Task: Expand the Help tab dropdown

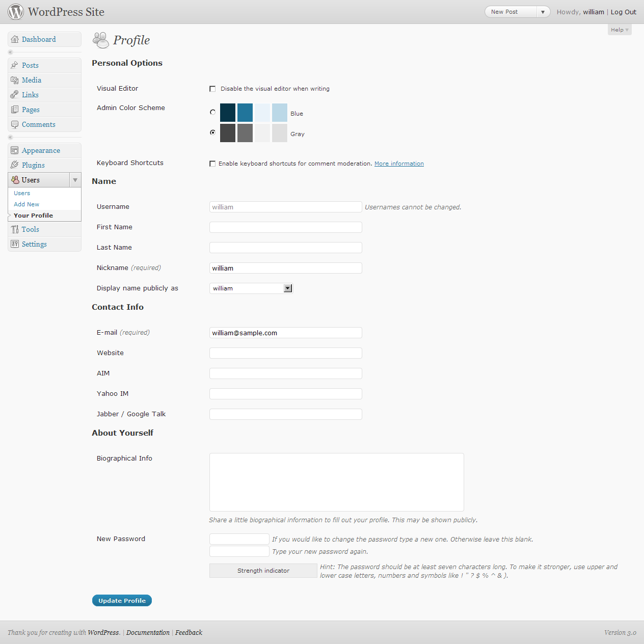Action: tap(620, 30)
